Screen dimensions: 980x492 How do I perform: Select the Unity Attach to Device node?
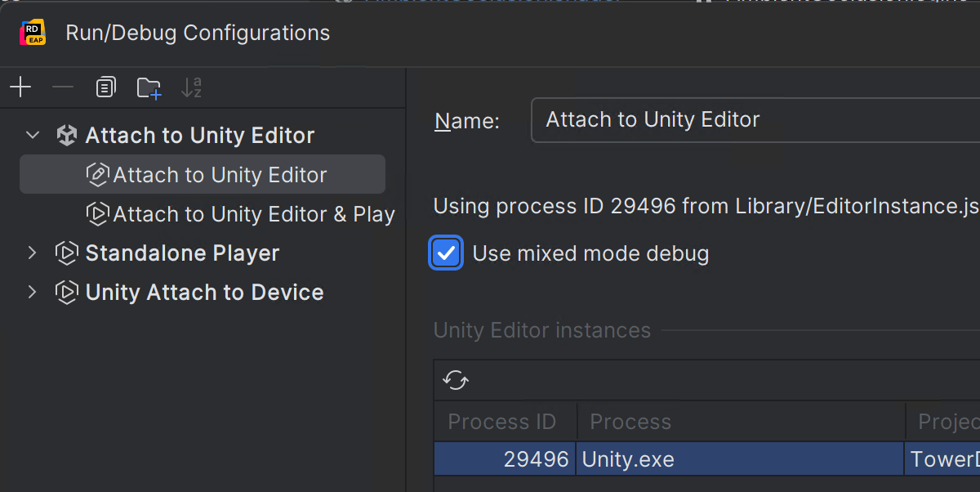point(204,293)
